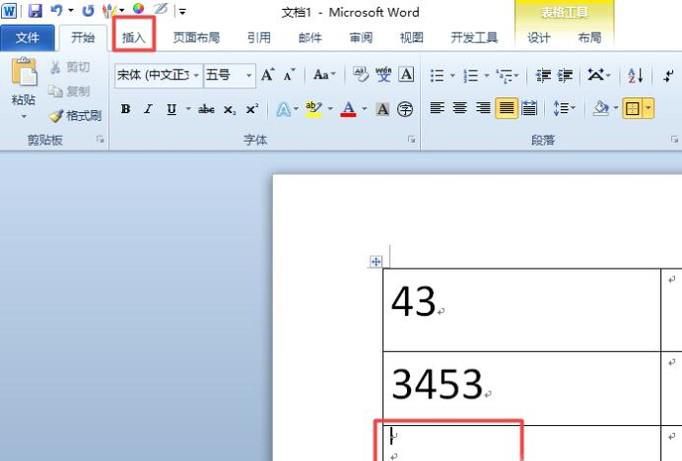
Task: Click the Redo icon in quick access toolbar
Action: (x=88, y=10)
